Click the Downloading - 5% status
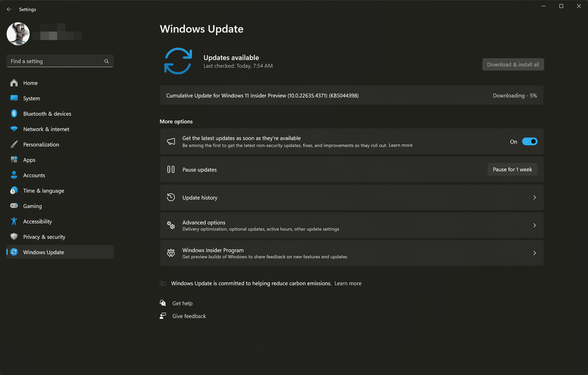This screenshot has width=588, height=375. click(515, 96)
